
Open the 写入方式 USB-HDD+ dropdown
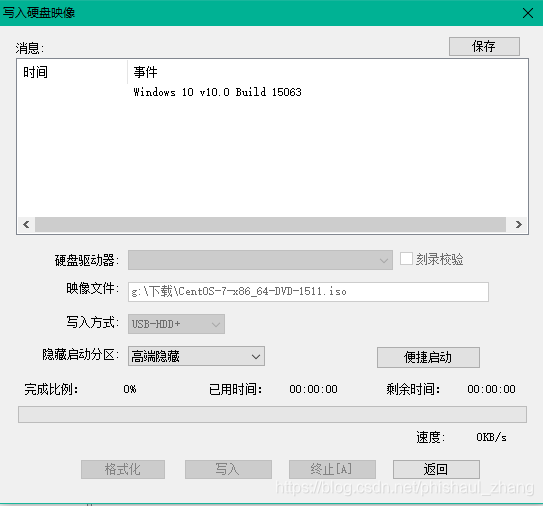click(x=176, y=324)
